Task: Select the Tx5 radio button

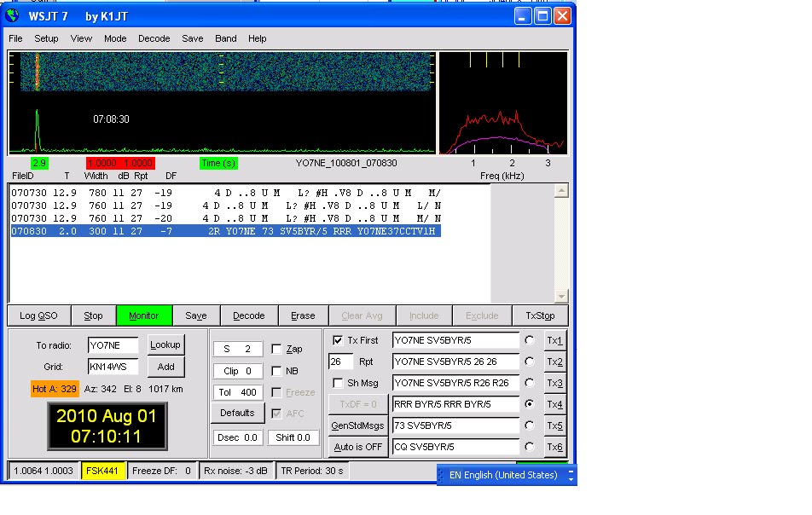Action: point(529,425)
